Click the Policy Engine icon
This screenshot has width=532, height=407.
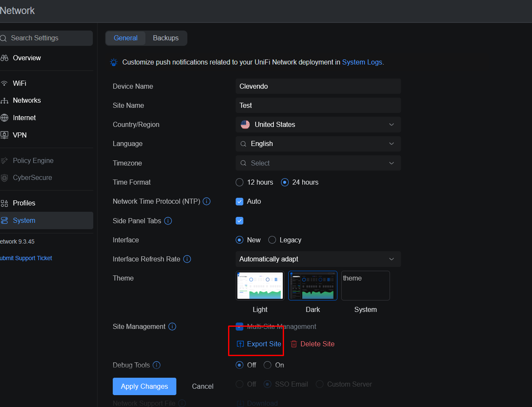(x=4, y=160)
